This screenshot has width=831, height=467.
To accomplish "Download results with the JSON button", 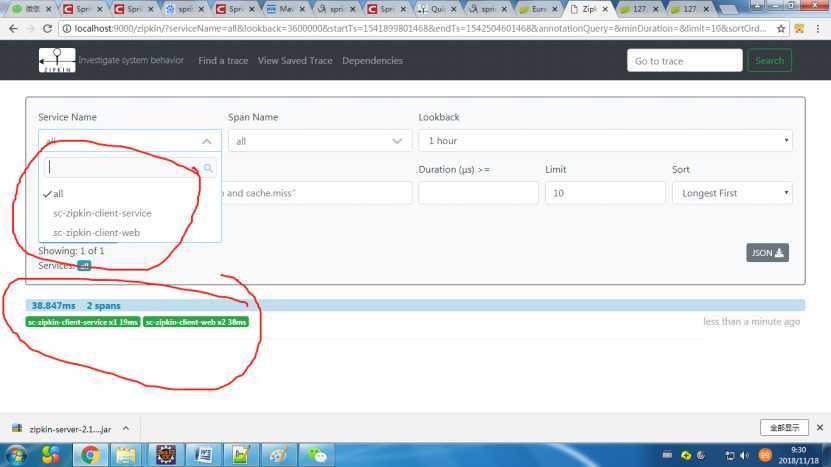I will [767, 253].
